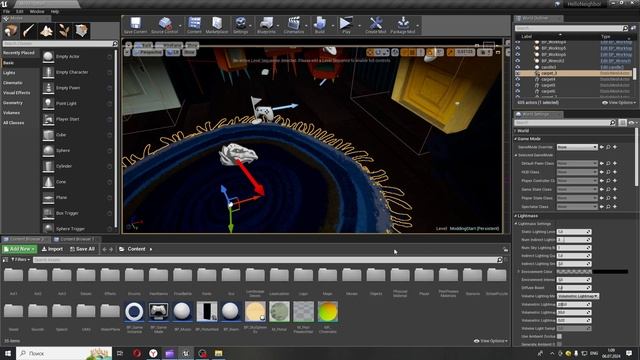This screenshot has width=640, height=360.
Task: Open the Window menu
Action: (37, 11)
